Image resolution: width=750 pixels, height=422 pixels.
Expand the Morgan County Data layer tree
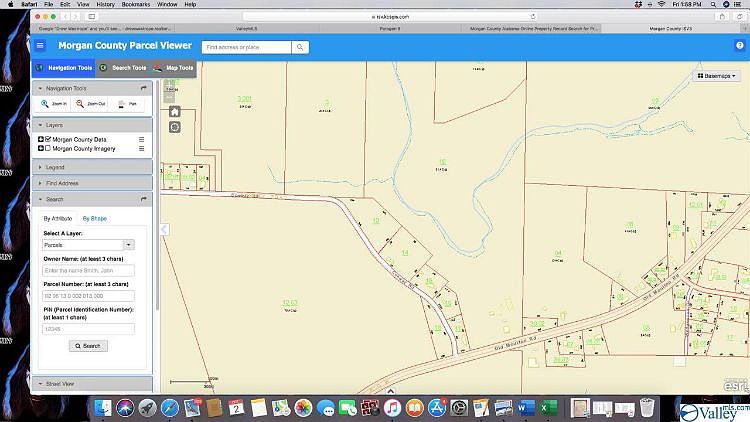41,139
